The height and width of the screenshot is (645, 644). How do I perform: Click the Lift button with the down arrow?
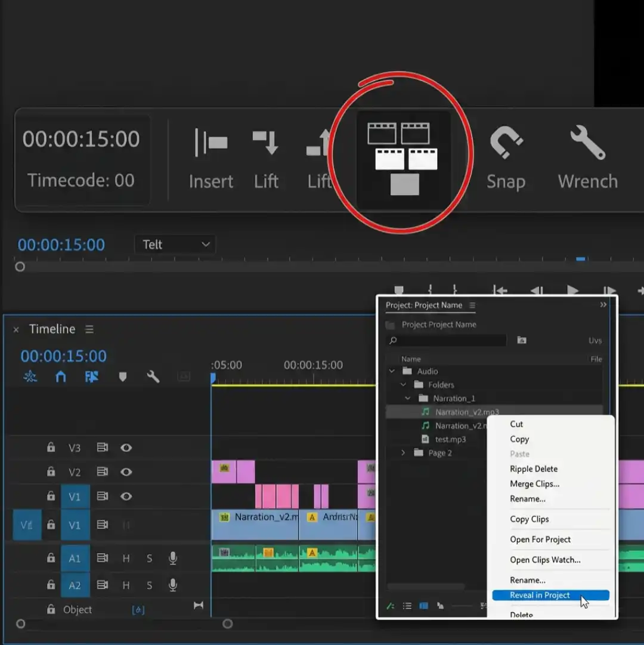coord(266,159)
